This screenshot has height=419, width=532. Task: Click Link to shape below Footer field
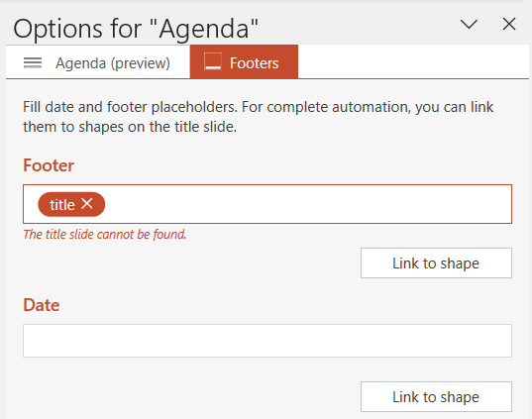click(436, 262)
